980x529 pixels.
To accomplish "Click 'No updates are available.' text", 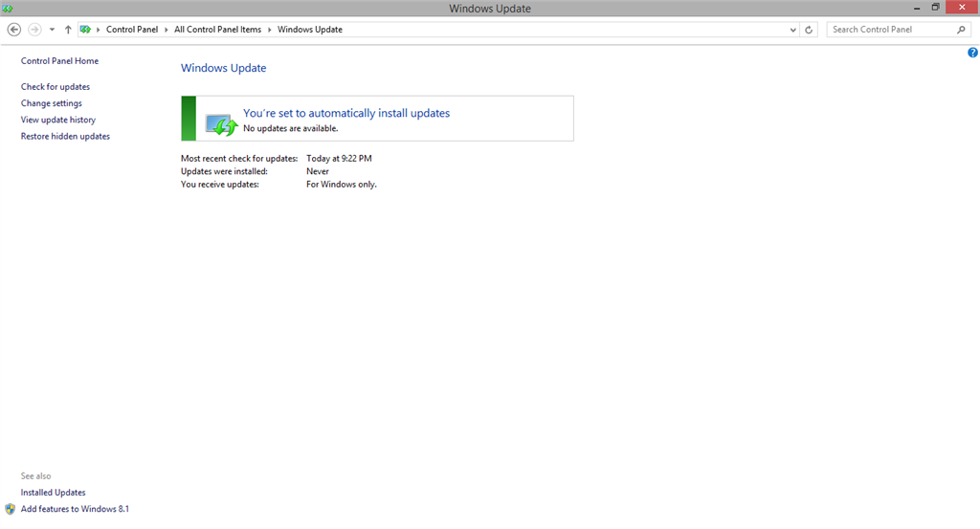I will pyautogui.click(x=291, y=128).
